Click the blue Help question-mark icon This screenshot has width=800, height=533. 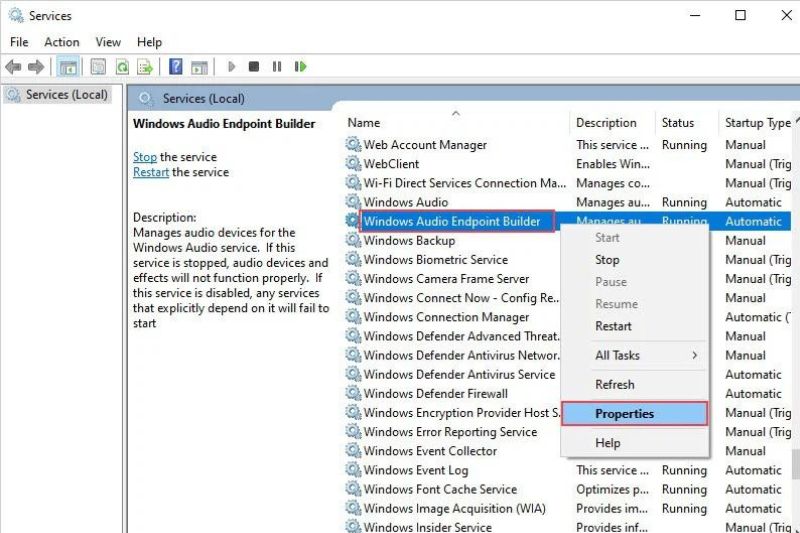pyautogui.click(x=176, y=66)
